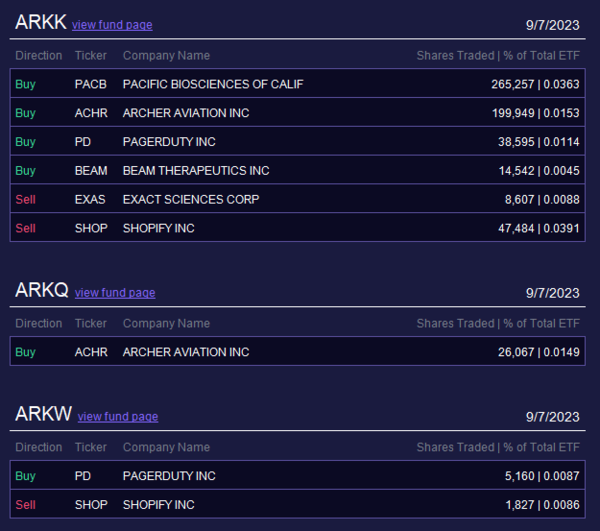Click the PD ticker in ARKK table
Screen dimensions: 600x531
(83, 142)
